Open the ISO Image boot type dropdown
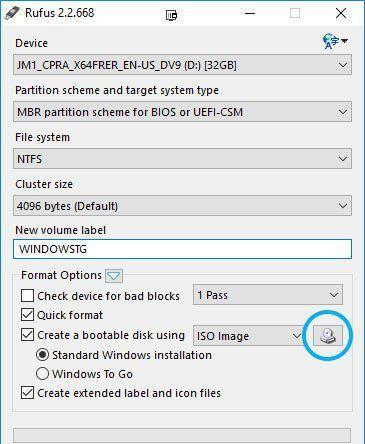Screen dimensions: 365x444 (248, 336)
